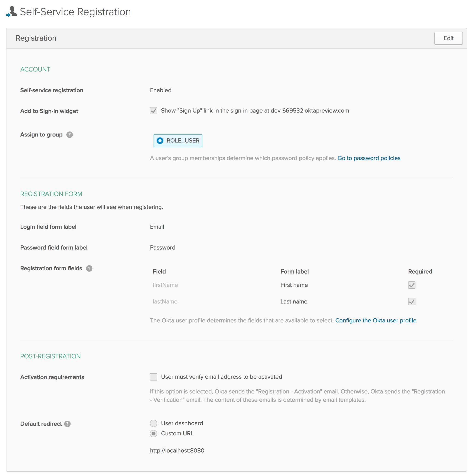The width and height of the screenshot is (474, 476).
Task: Click the lastName field row
Action: click(x=165, y=302)
